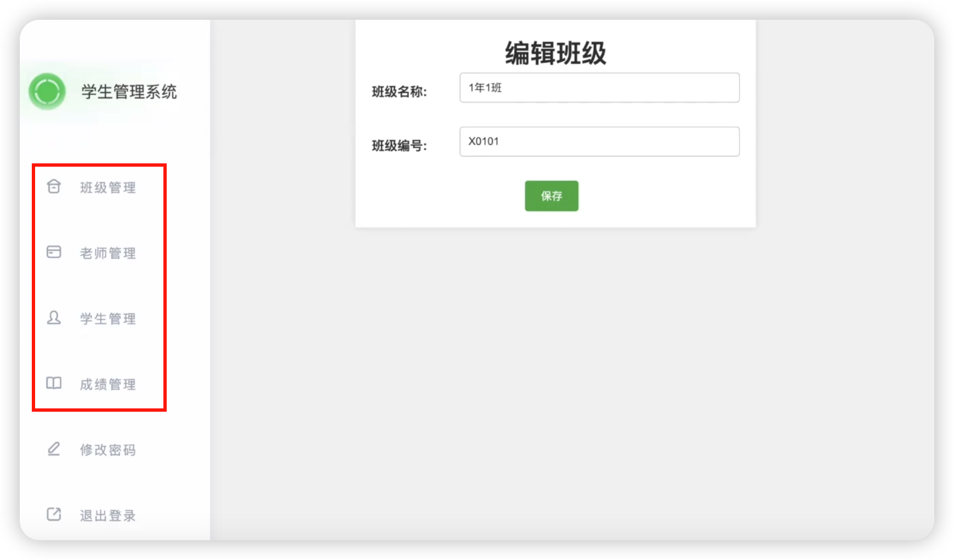Viewport: 954px width, 560px height.
Task: Open 班级管理 menu item text
Action: click(x=107, y=188)
